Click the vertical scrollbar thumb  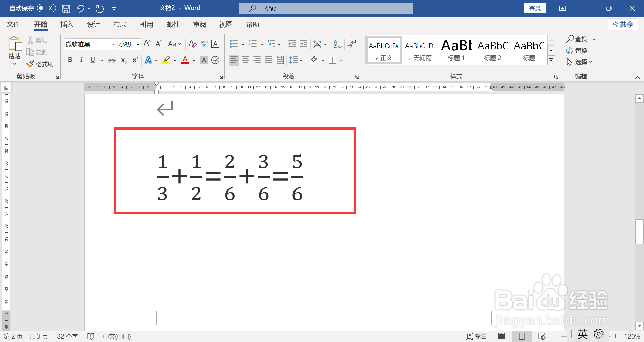pyautogui.click(x=639, y=232)
